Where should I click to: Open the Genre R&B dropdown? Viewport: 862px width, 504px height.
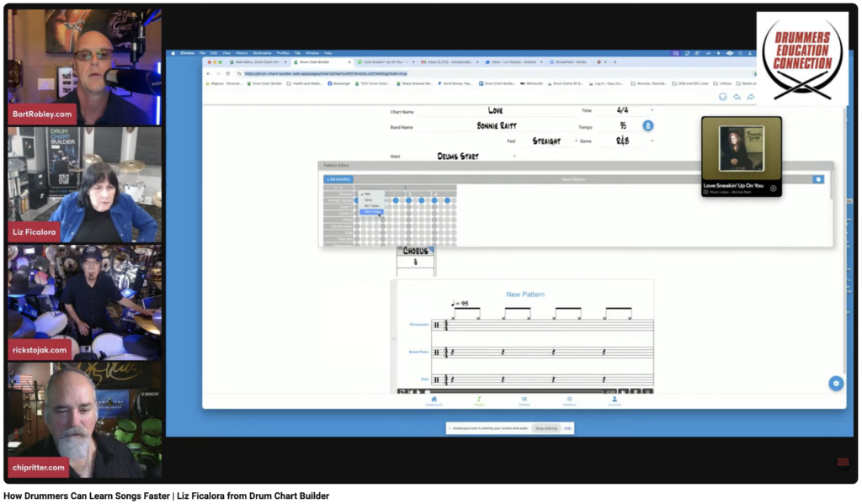coord(628,141)
